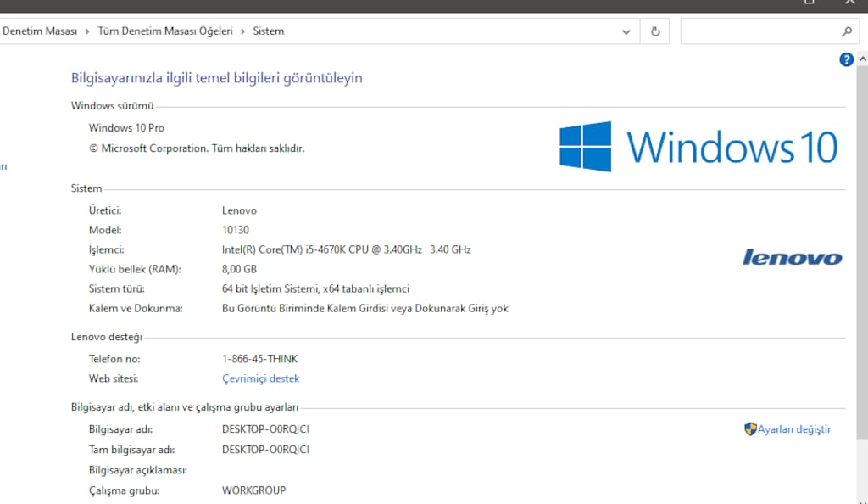Click the WORKGROUP value
The height and width of the screenshot is (504, 868).
point(254,490)
